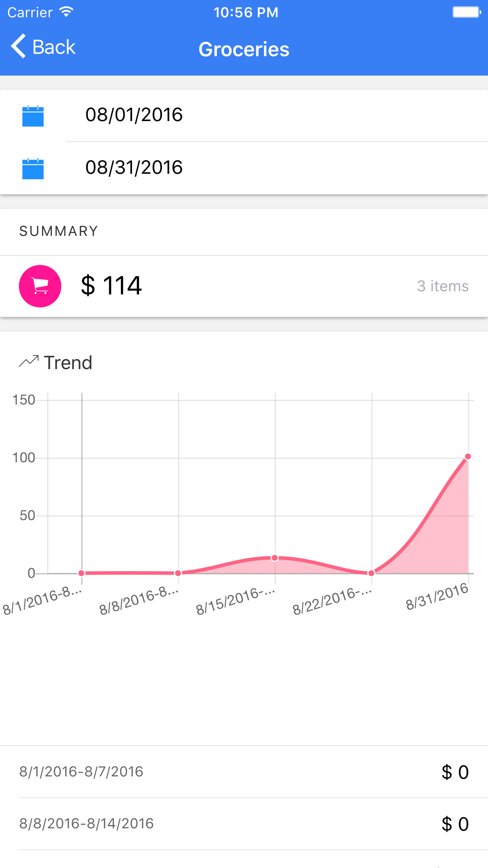
Task: Tap the pink shopping cart icon
Action: [40, 286]
